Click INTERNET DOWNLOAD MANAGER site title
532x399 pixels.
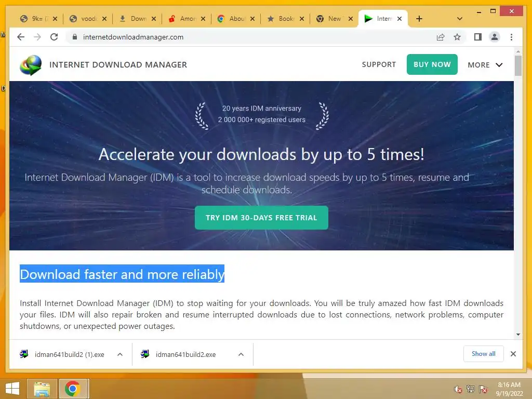pos(118,65)
